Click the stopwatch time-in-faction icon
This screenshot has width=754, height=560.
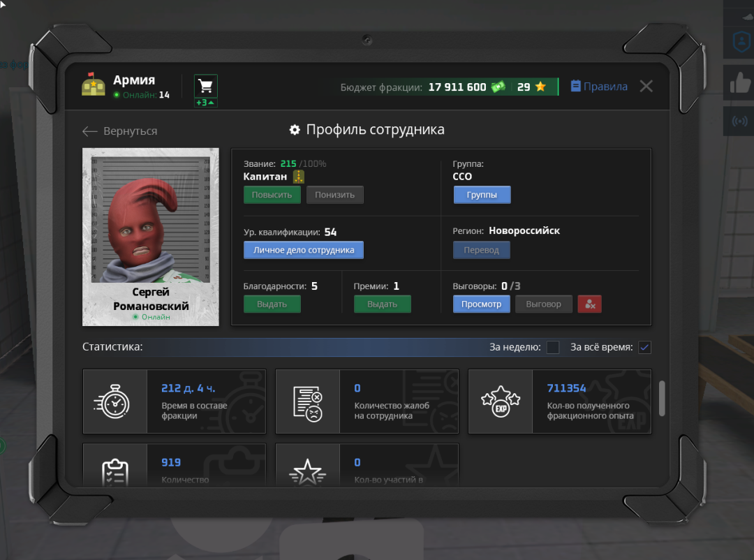(x=115, y=401)
